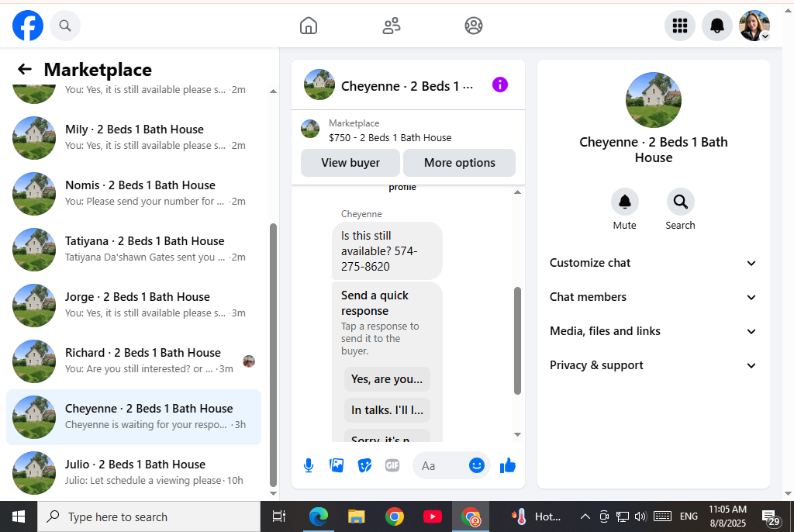Go to the Home feed icon

pyautogui.click(x=309, y=26)
